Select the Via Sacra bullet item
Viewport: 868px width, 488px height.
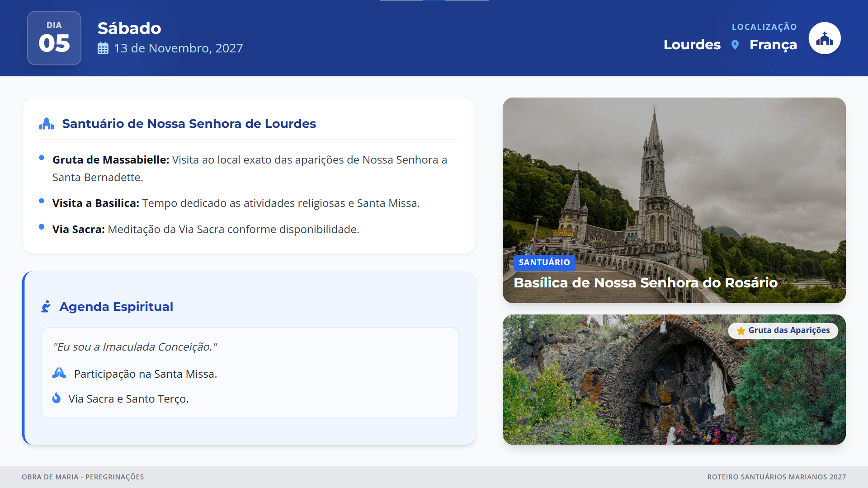pyautogui.click(x=206, y=230)
